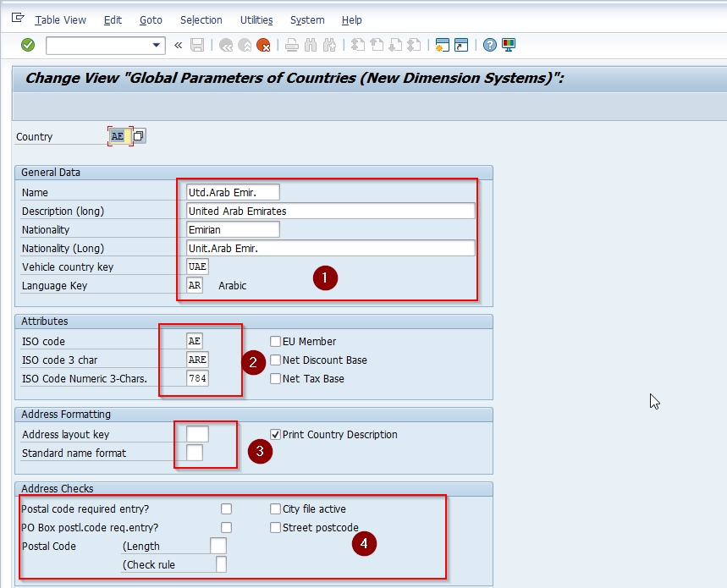Click the Customize Local Layout monitor icon

[509, 45]
